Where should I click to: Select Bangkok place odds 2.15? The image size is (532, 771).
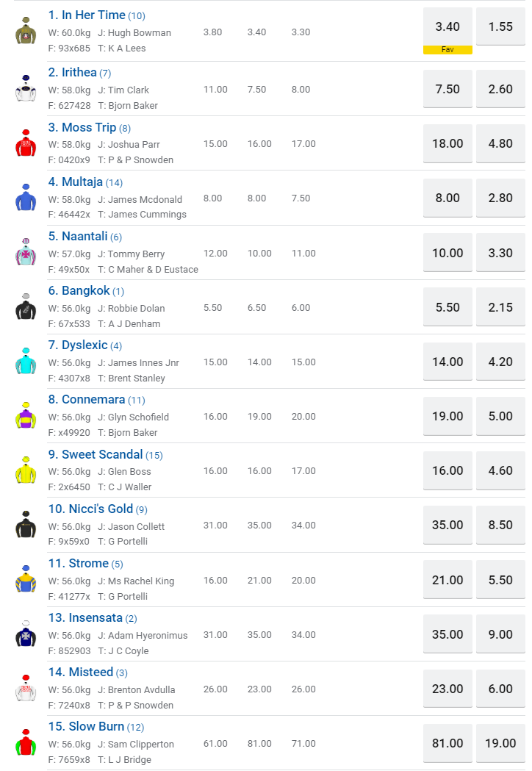pos(500,307)
